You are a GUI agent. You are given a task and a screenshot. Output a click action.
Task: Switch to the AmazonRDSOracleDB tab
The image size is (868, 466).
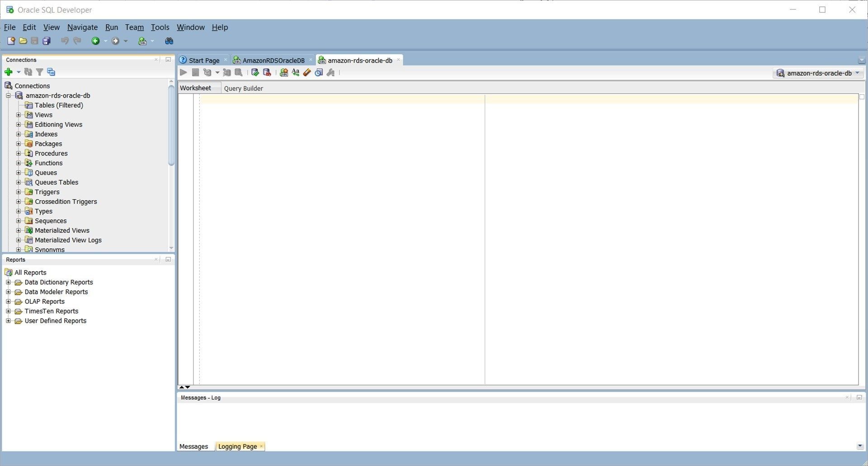tap(273, 60)
